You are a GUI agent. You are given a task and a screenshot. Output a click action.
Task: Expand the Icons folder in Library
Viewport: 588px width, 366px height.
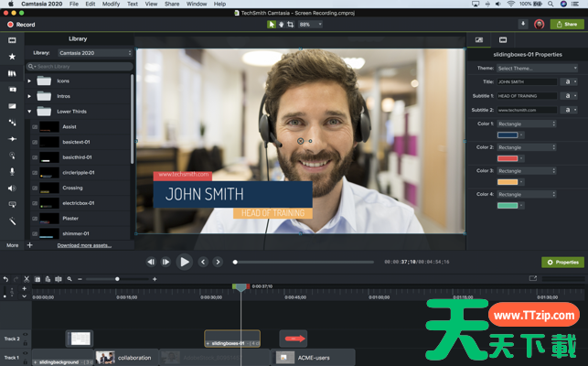point(29,81)
